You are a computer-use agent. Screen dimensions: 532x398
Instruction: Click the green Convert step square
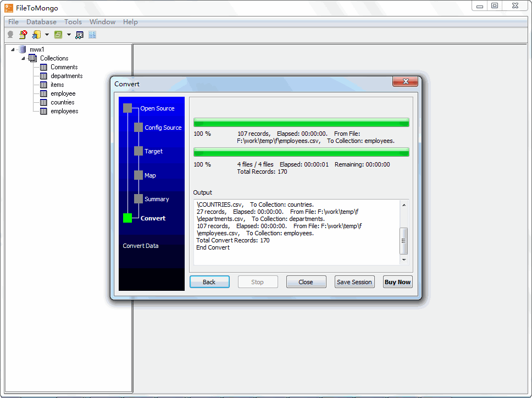[x=128, y=218]
